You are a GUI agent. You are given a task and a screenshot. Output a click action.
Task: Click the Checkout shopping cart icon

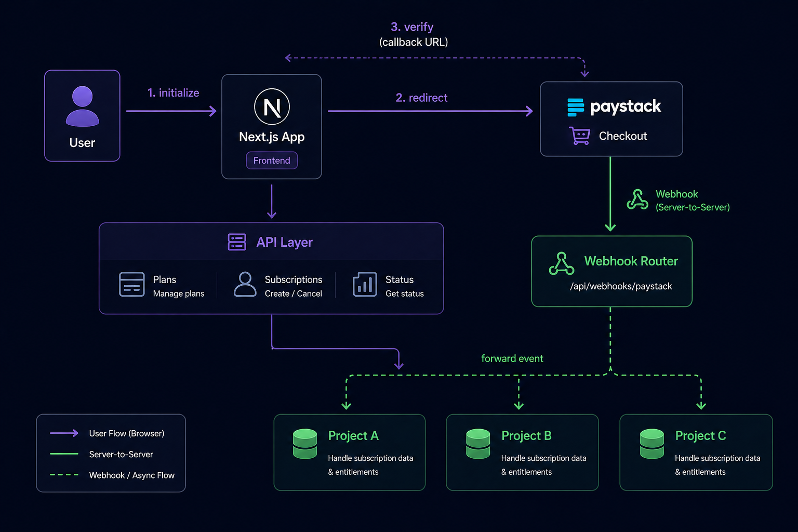pyautogui.click(x=579, y=136)
